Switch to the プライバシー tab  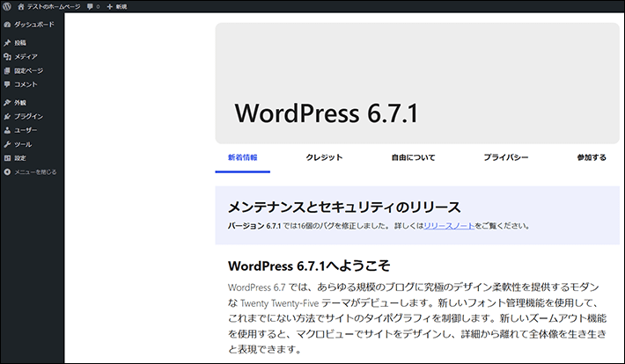506,157
